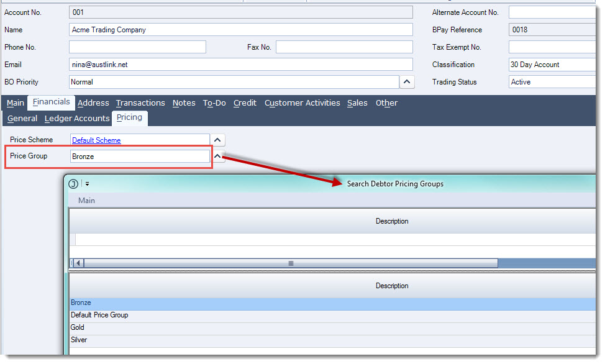Screen dimensions: 605x364
Task: Switch to the Notes tab
Action: point(184,103)
